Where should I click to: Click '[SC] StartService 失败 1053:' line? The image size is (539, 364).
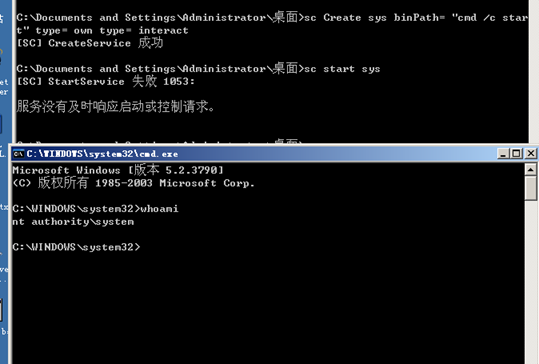point(106,81)
